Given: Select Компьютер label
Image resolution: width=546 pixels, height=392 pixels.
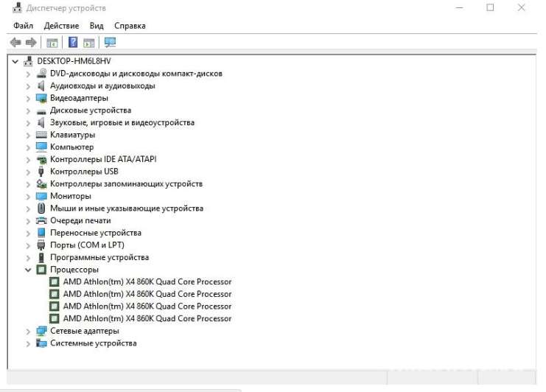Looking at the screenshot, I should (x=71, y=147).
